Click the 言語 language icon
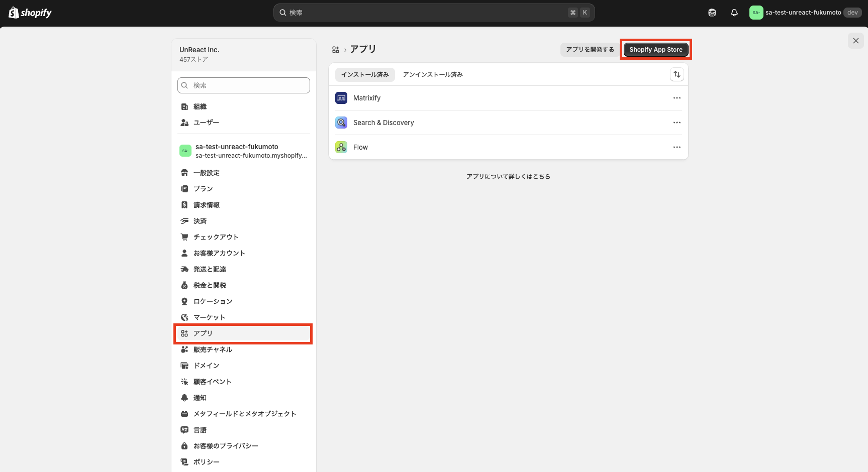868x472 pixels. click(184, 430)
